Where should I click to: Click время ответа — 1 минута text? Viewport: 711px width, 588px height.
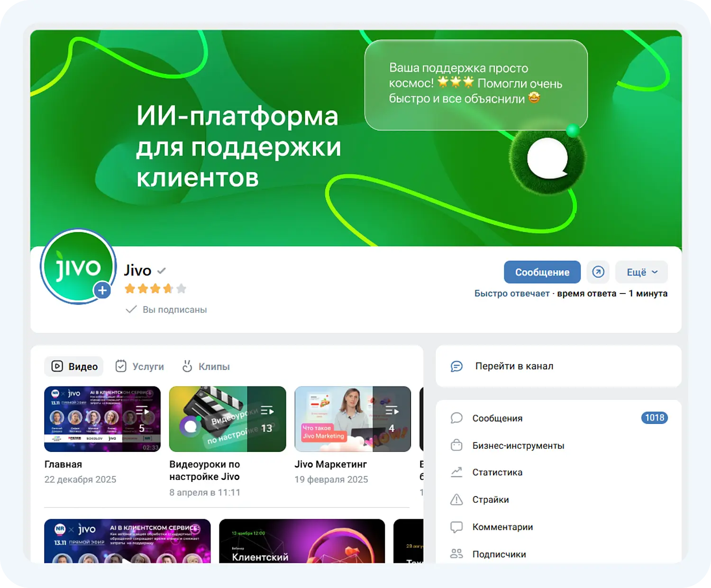[612, 294]
